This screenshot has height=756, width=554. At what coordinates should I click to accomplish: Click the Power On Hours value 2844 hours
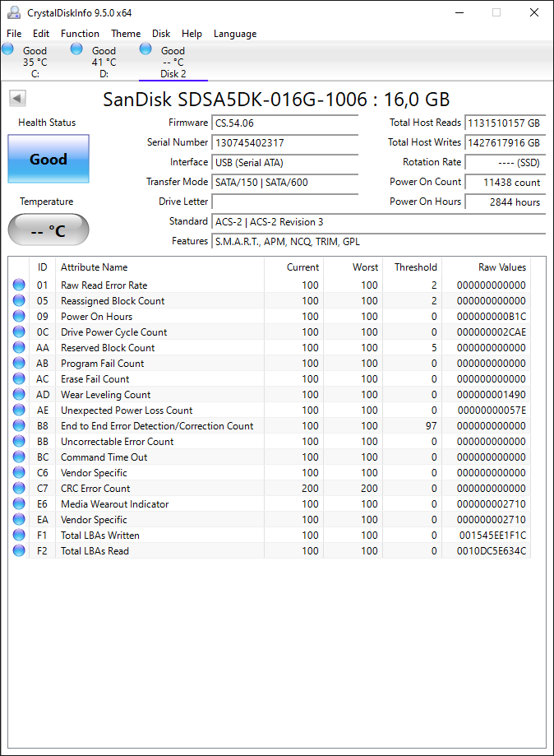(506, 202)
